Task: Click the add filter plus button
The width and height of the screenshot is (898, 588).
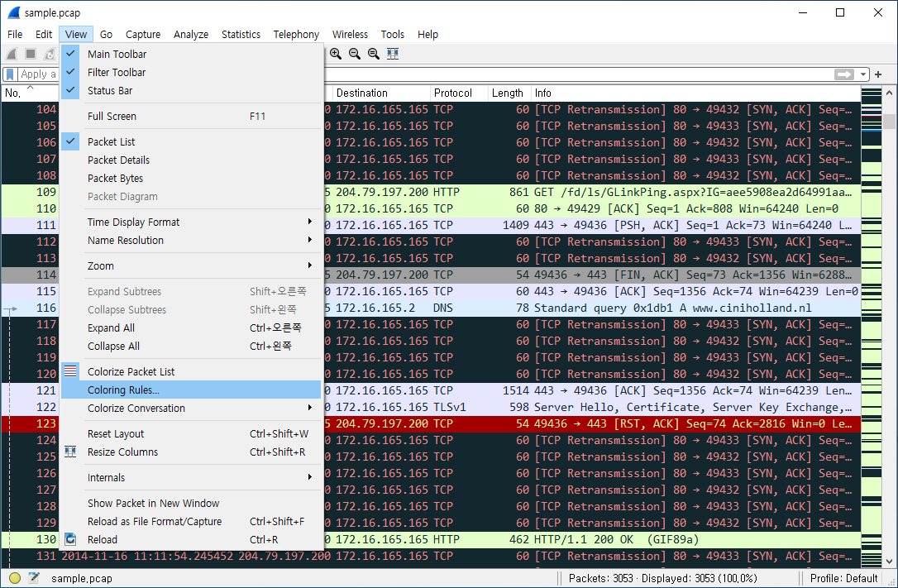Action: click(878, 74)
